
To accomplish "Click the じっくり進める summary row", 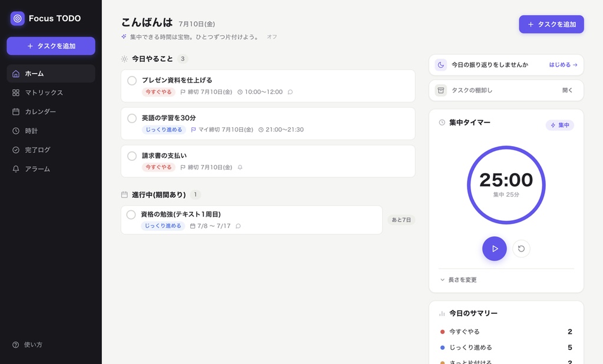I will 506,348.
